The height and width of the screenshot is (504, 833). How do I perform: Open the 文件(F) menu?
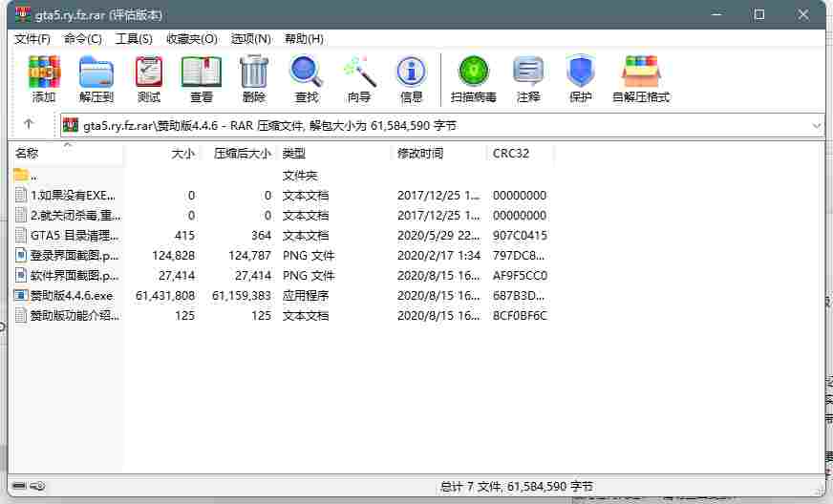(32, 39)
